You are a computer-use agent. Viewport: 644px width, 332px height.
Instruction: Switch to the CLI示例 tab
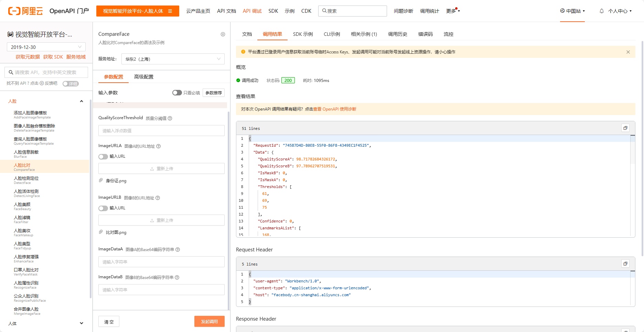[x=332, y=34]
